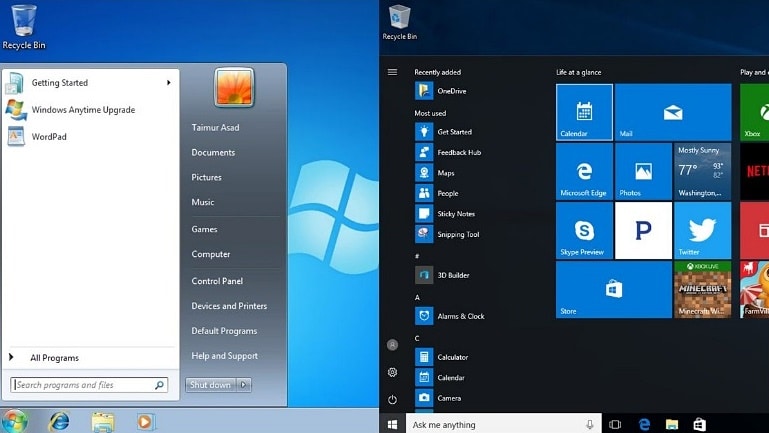Viewport: 769px width, 433px height.
Task: Open Help and Support
Action: pos(225,356)
